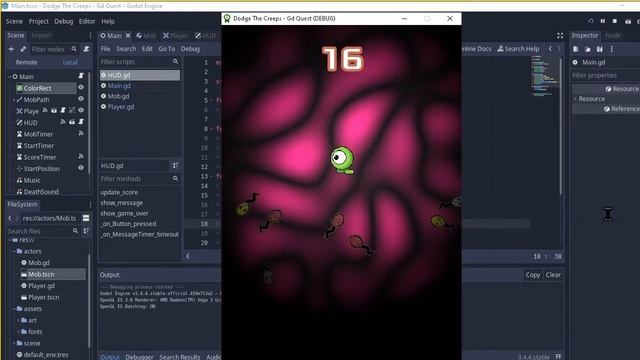The height and width of the screenshot is (360, 640).
Task: Click the signal icon on ScoreTimer node
Action: point(81,156)
